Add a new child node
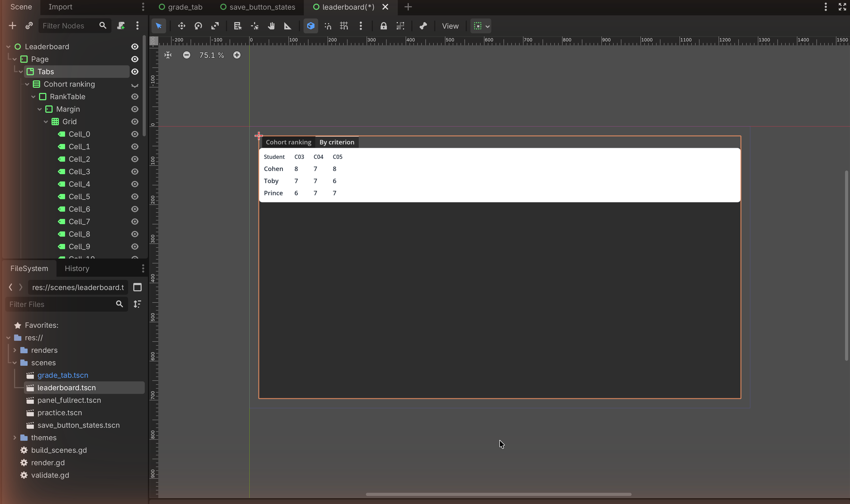This screenshot has width=850, height=504. coord(12,26)
